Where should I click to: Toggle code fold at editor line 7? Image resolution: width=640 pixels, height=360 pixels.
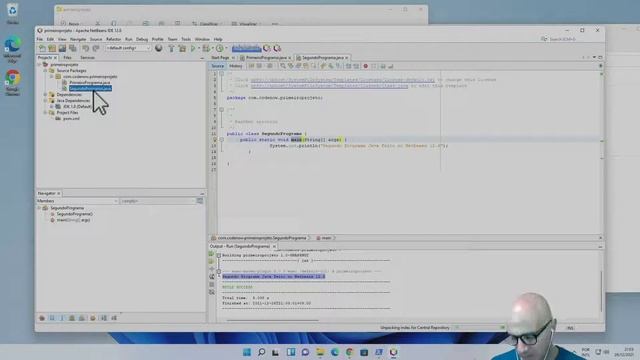click(222, 109)
